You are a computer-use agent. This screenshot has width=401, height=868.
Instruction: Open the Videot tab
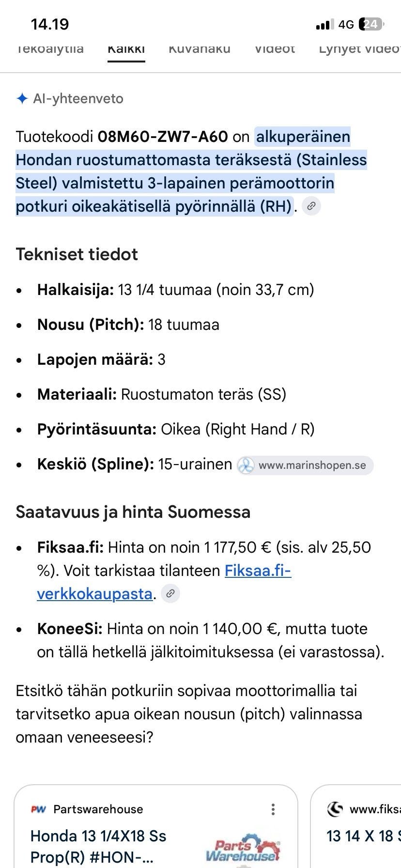pyautogui.click(x=275, y=49)
